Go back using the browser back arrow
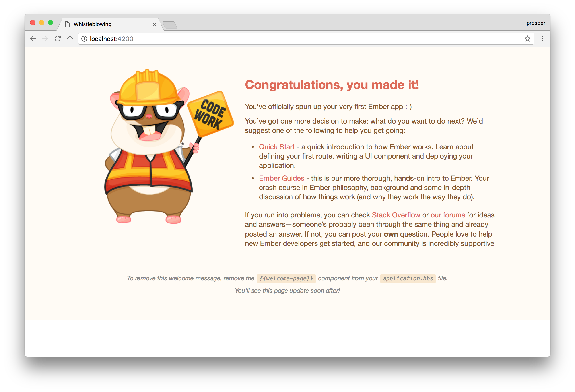 (33, 39)
